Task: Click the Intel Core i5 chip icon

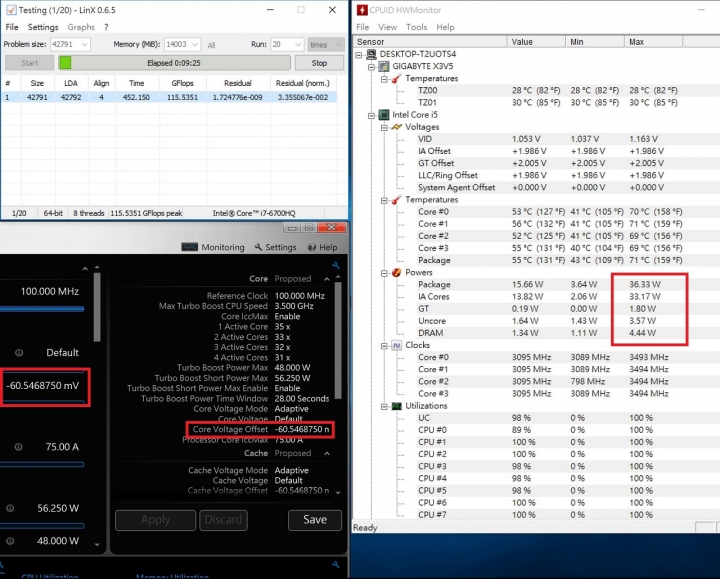Action: pyautogui.click(x=382, y=115)
